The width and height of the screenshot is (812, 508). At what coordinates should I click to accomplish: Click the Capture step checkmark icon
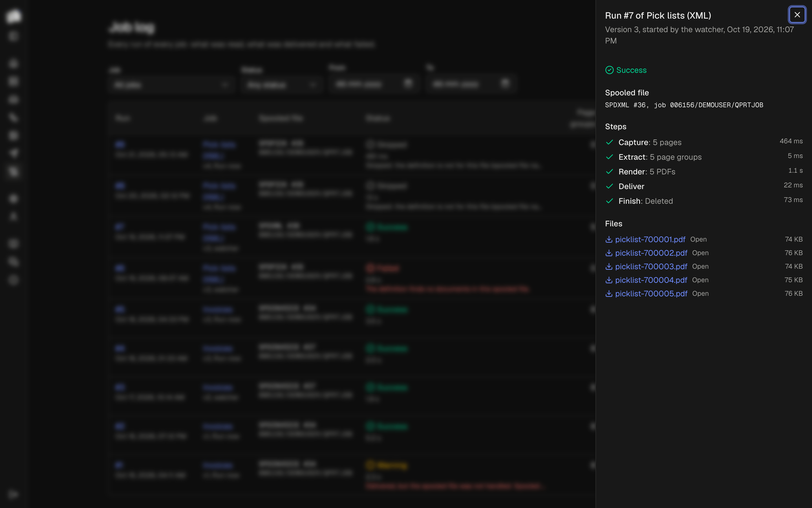(609, 142)
